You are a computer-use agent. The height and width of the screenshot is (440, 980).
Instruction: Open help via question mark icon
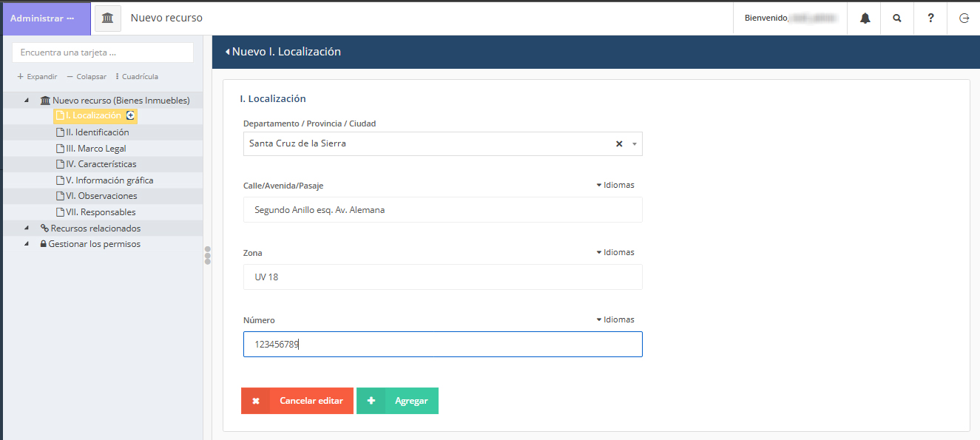(x=930, y=18)
